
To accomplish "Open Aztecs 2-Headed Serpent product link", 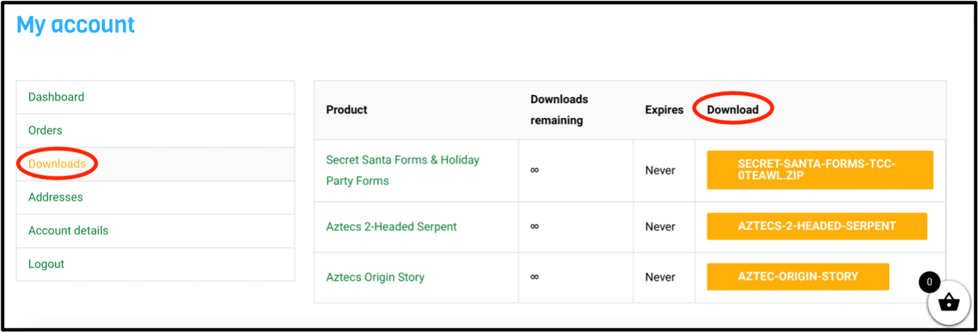I will tap(391, 227).
